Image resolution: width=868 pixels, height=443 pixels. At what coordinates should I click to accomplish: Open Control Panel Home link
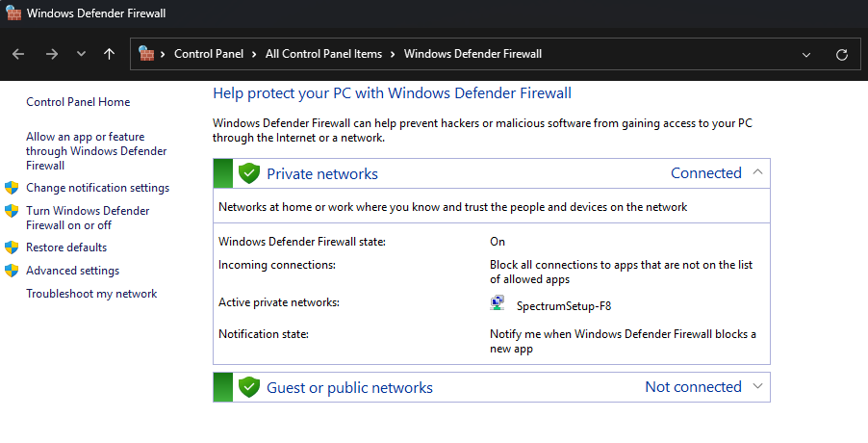tap(78, 102)
